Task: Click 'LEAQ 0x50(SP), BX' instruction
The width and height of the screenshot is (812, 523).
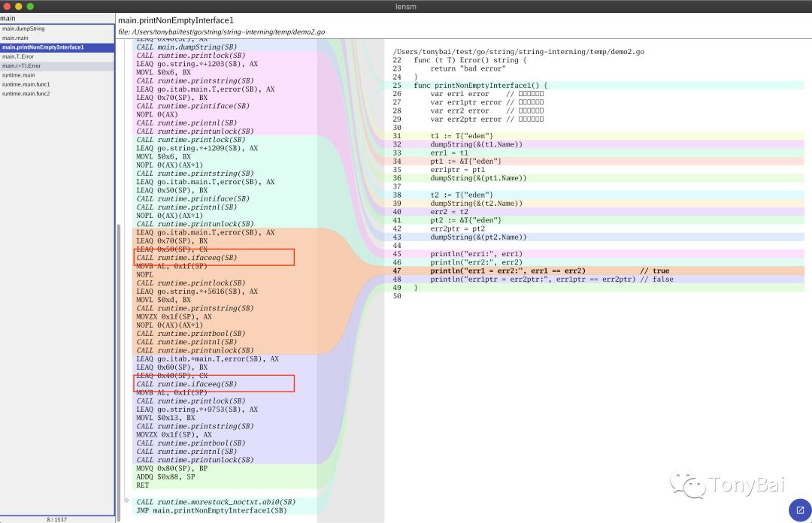Action: click(x=172, y=190)
